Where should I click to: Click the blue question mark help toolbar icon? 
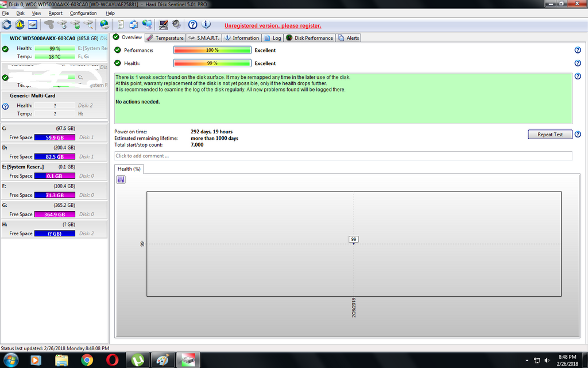click(193, 25)
